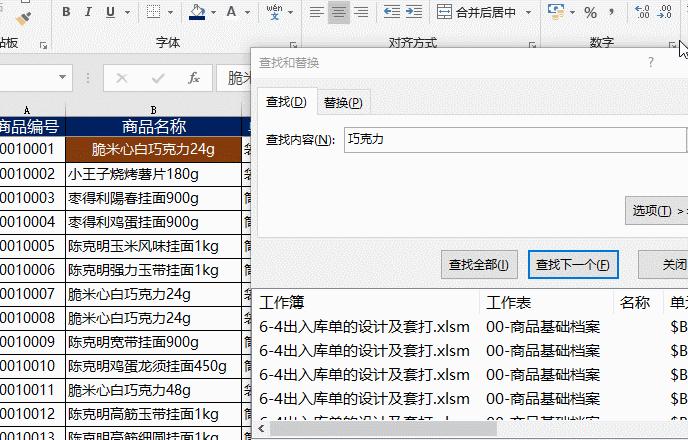Image resolution: width=688 pixels, height=440 pixels.
Task: Select column B header
Action: coord(154,110)
